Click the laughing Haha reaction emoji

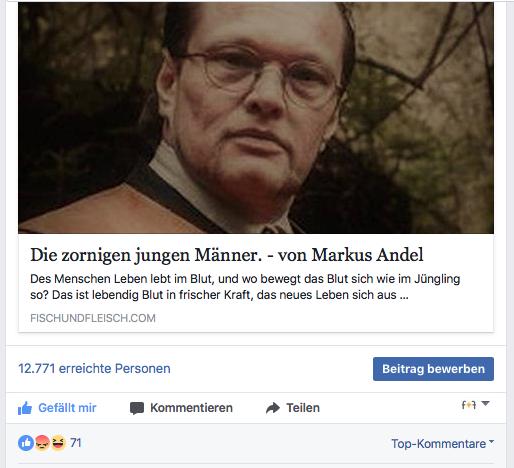pos(58,443)
